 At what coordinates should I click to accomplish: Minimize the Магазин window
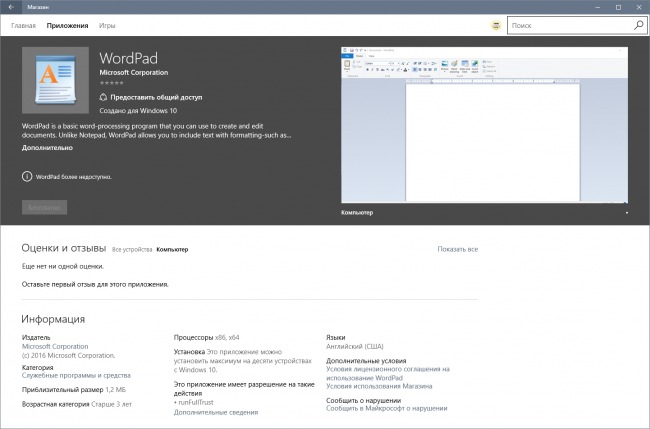click(x=598, y=7)
